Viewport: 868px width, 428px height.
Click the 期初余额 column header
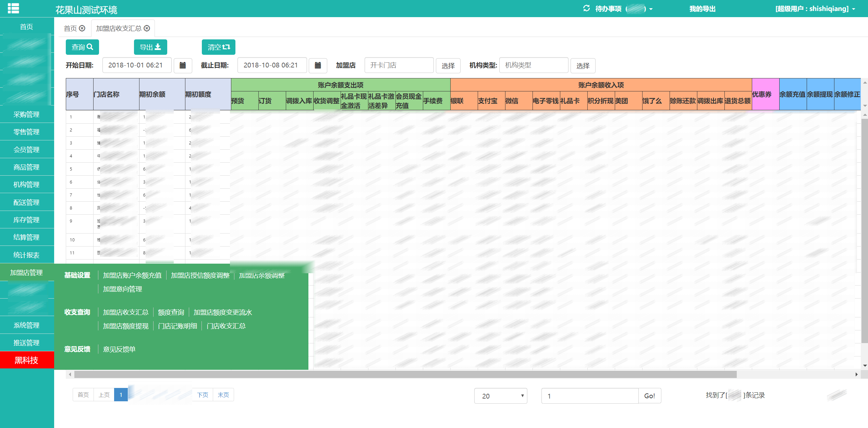coord(162,94)
